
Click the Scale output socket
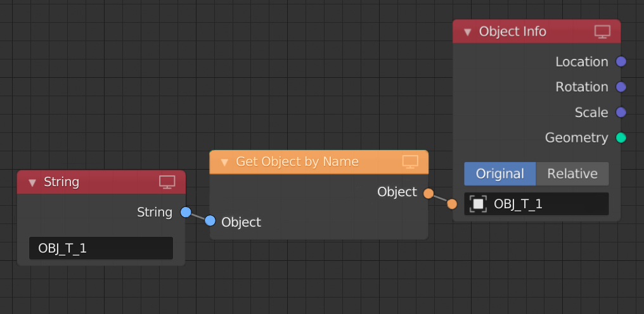tap(621, 113)
